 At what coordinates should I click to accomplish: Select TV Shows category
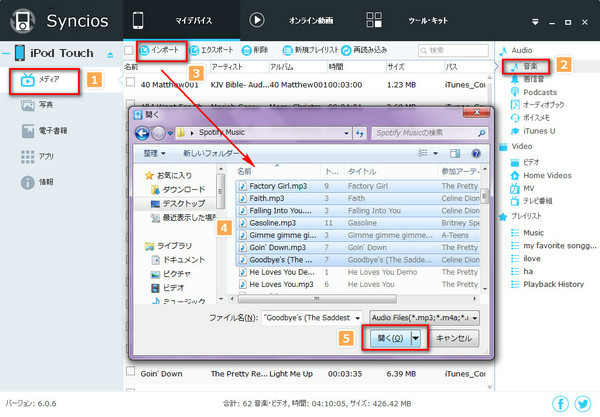[532, 201]
